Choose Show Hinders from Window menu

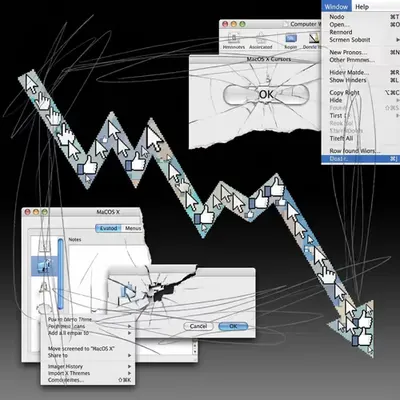coord(348,80)
